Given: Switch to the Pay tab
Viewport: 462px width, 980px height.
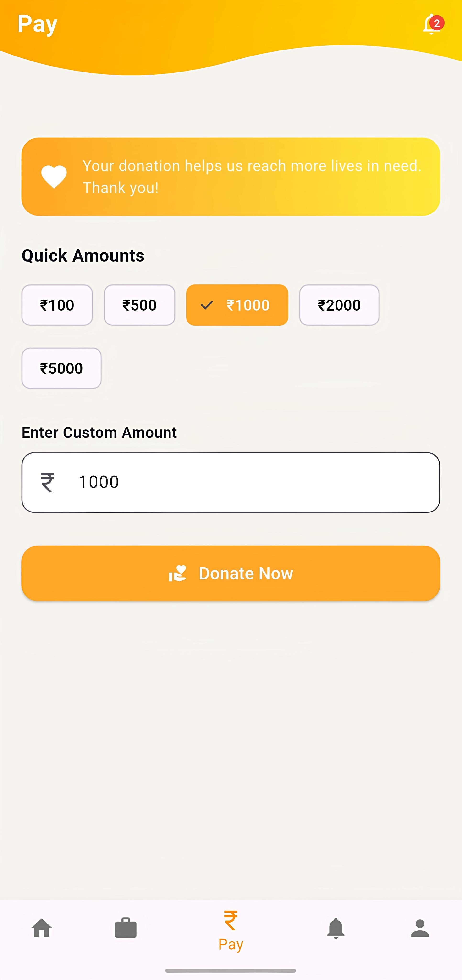Looking at the screenshot, I should pyautogui.click(x=231, y=930).
